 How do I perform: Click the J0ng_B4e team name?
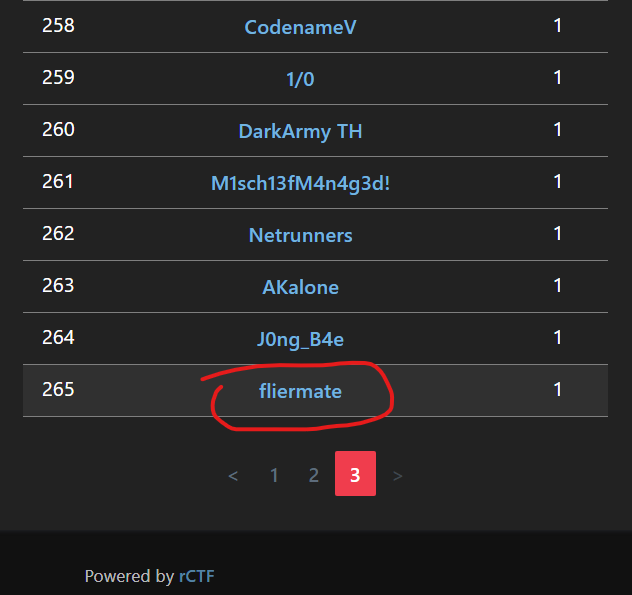(x=300, y=339)
